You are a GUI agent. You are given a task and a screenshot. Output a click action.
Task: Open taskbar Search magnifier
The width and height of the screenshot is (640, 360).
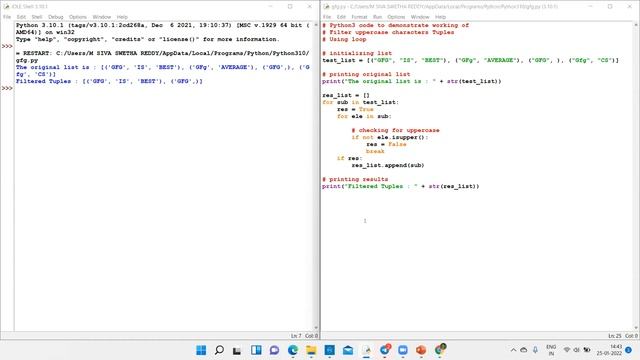[x=219, y=350]
